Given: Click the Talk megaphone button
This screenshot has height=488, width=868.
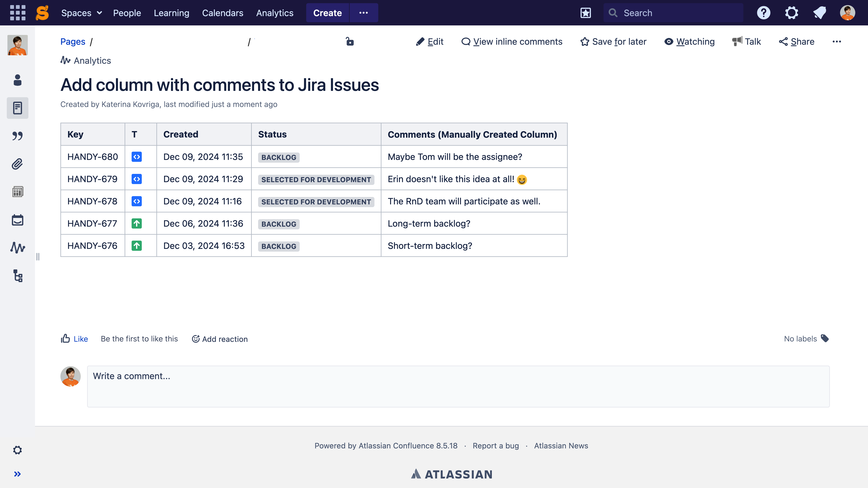Looking at the screenshot, I should [747, 42].
